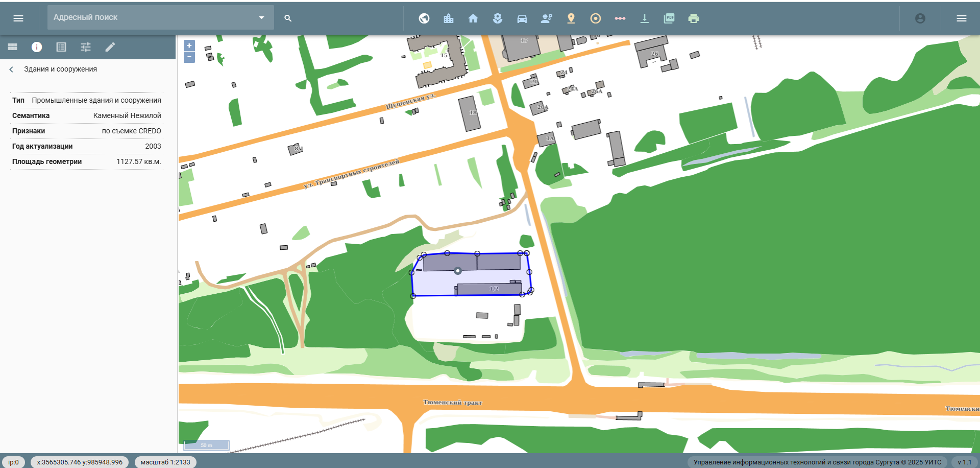Switch to the grid layers tab

[12, 47]
